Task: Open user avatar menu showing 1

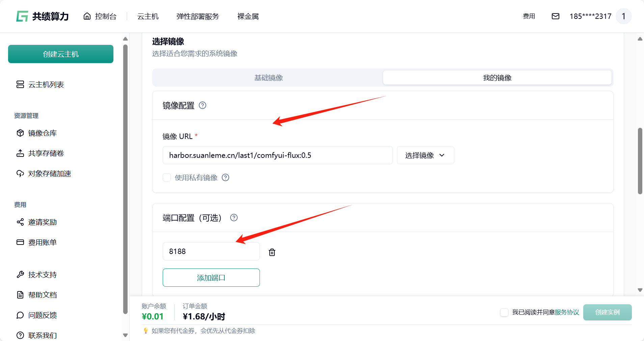Action: [x=623, y=16]
